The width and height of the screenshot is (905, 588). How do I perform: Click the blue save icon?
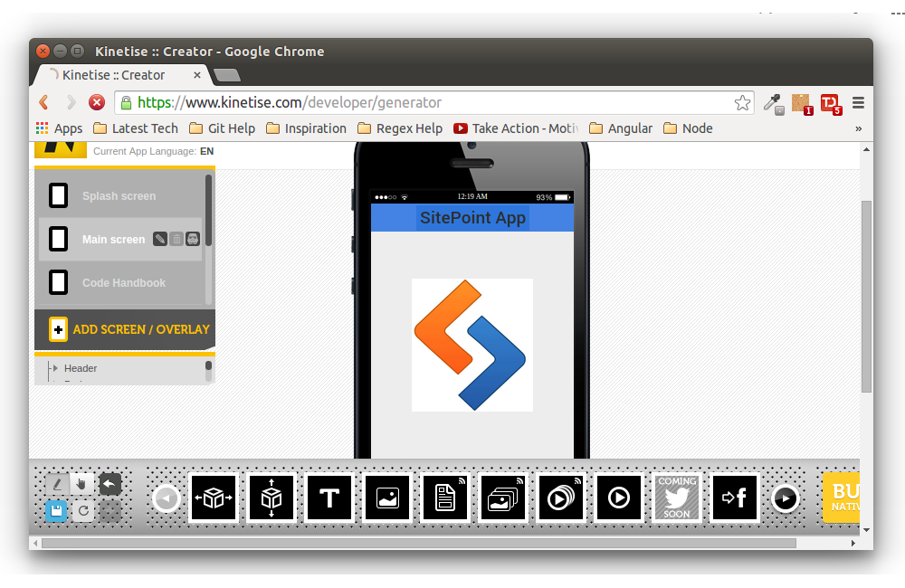point(56,511)
